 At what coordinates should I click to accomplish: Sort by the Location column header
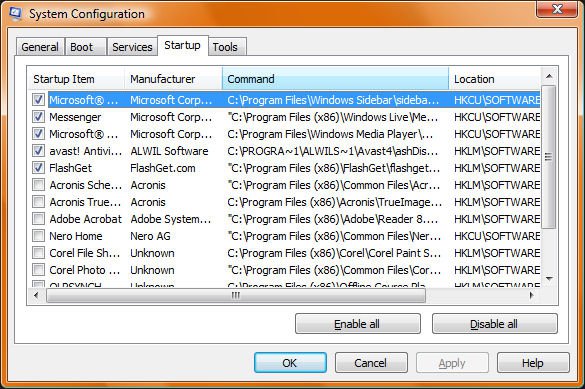pos(494,79)
